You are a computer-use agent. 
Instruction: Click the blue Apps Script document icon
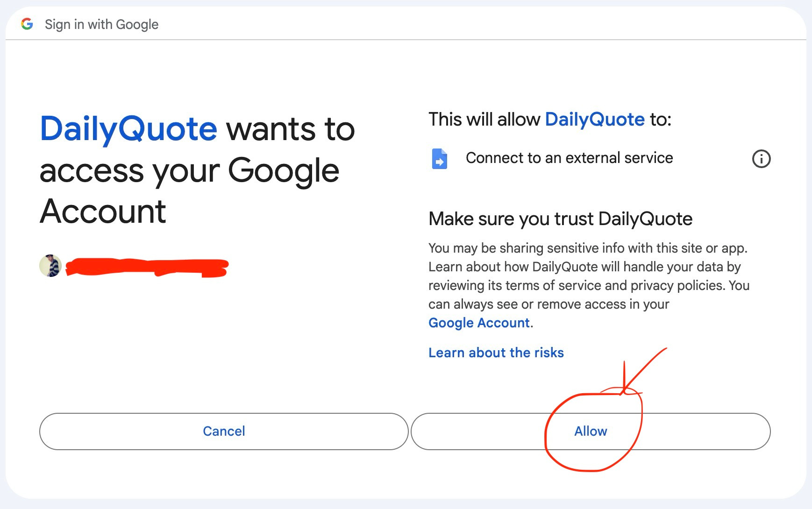click(x=439, y=159)
